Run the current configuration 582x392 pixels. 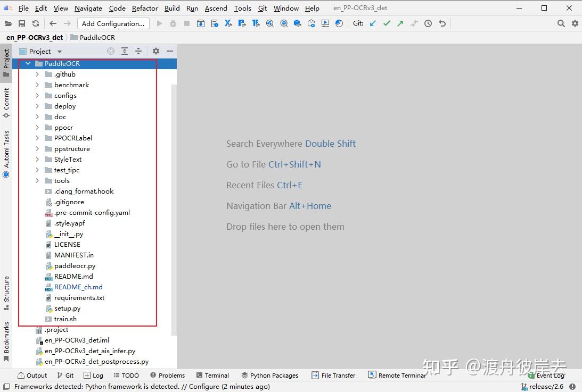click(x=159, y=23)
